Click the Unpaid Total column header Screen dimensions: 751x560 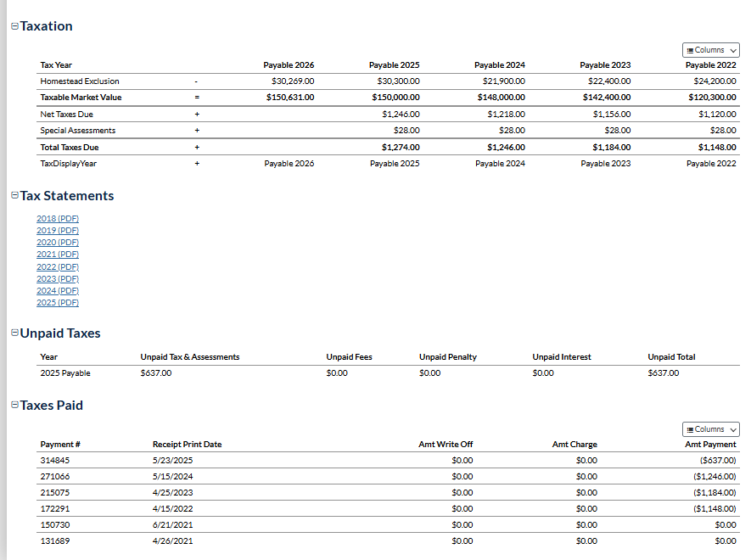[671, 357]
